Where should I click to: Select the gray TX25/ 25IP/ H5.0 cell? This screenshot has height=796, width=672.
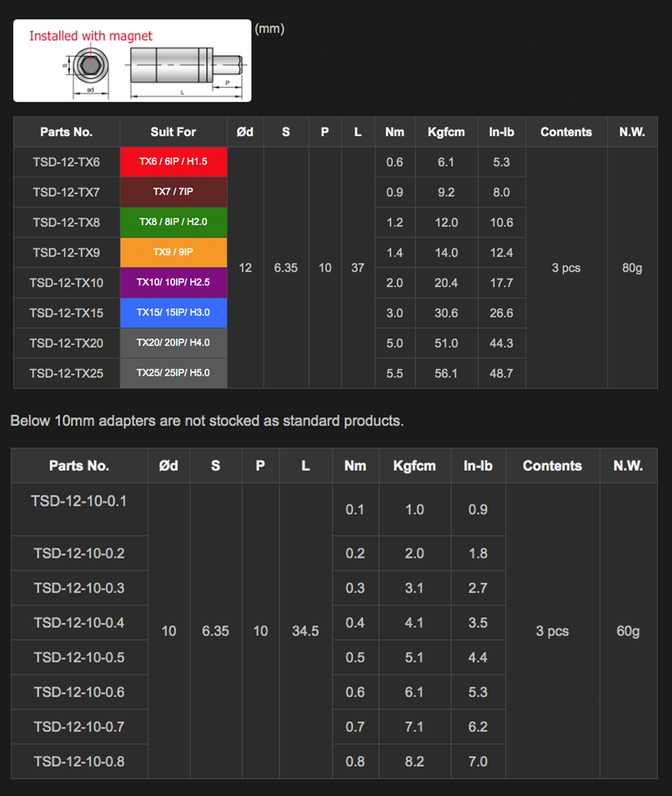pos(173,373)
